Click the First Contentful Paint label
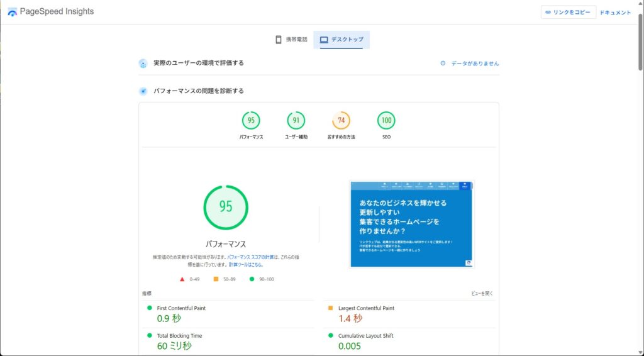644x356 pixels. [x=181, y=308]
